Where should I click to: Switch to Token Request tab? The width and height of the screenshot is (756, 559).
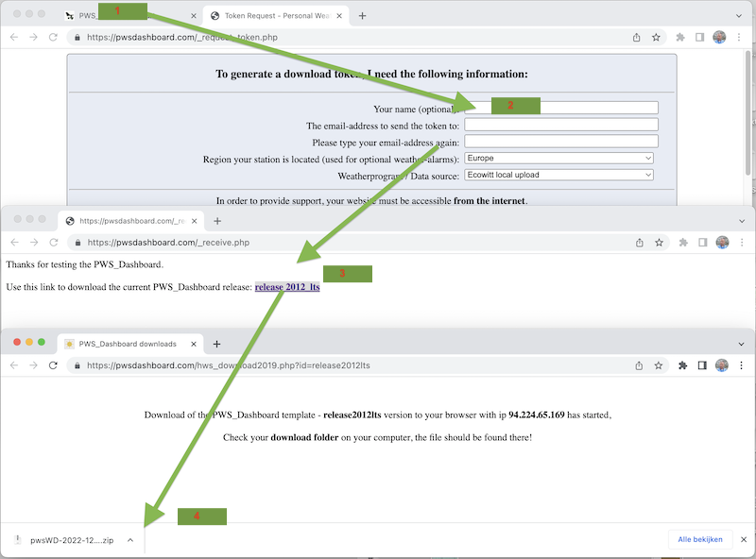(x=277, y=16)
